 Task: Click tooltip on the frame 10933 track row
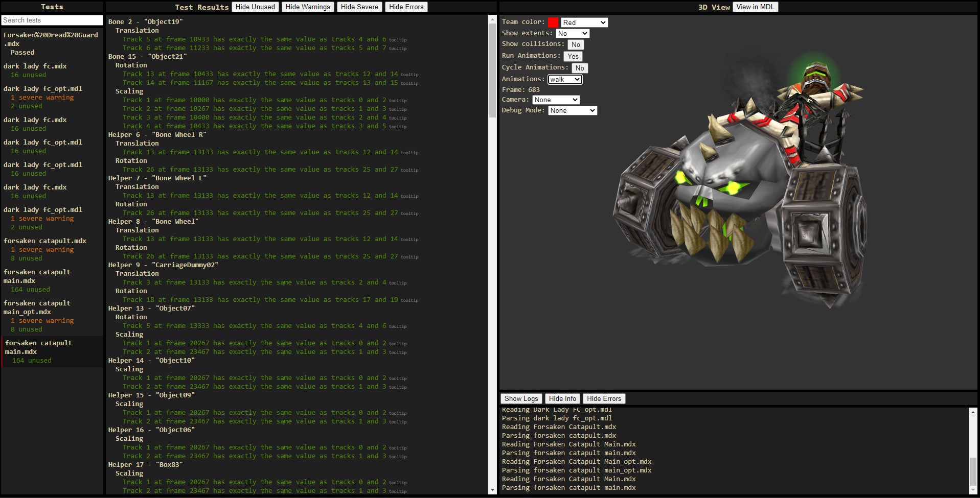(x=398, y=40)
